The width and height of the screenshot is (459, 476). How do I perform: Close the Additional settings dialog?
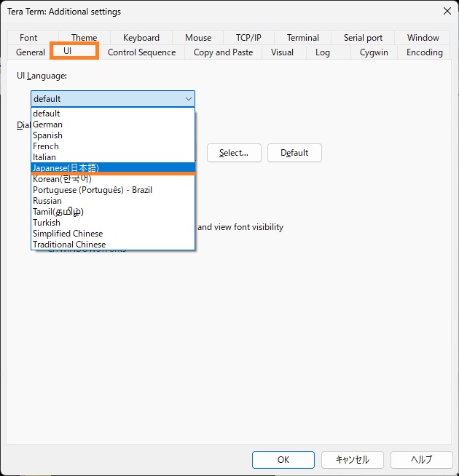(446, 11)
